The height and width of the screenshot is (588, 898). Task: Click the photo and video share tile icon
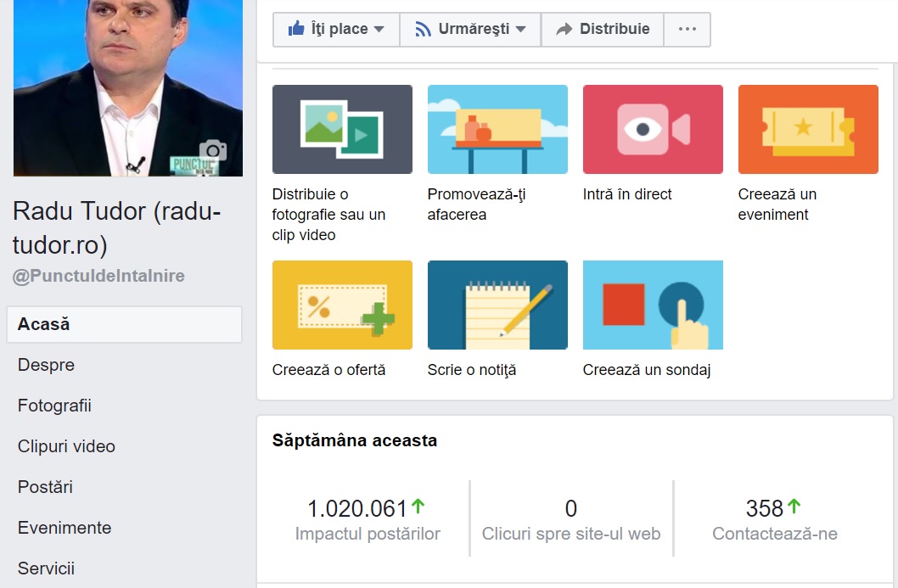[342, 129]
